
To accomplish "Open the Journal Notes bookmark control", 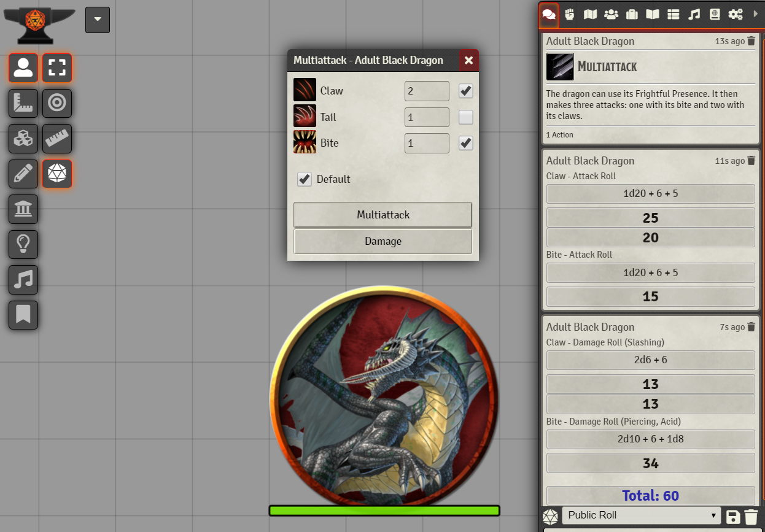I will 23,315.
